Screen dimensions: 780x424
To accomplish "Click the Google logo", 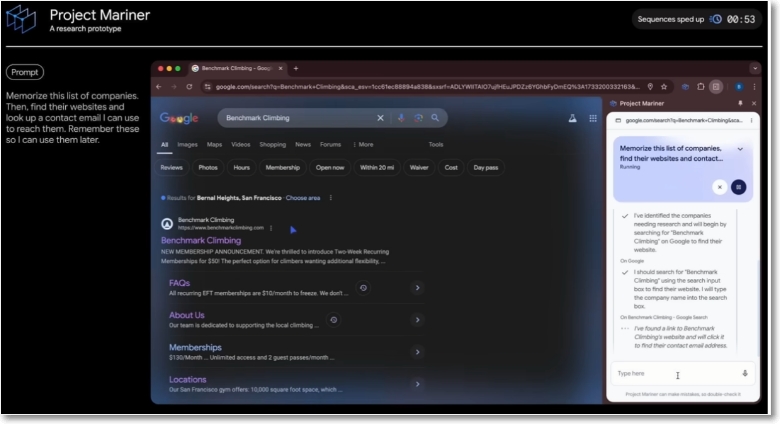I will point(179,118).
